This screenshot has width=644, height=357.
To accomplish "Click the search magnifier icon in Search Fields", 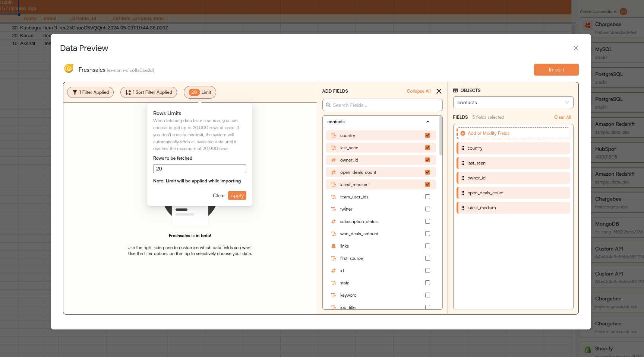I will [x=328, y=105].
